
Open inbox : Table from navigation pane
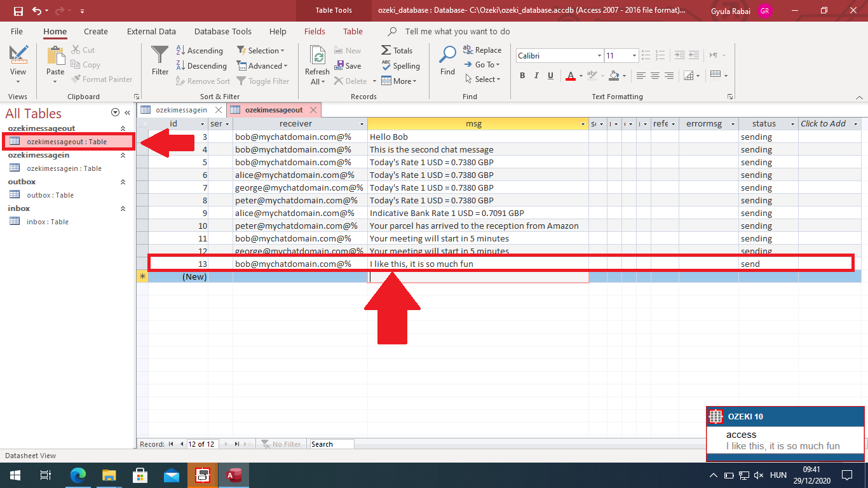pyautogui.click(x=47, y=222)
